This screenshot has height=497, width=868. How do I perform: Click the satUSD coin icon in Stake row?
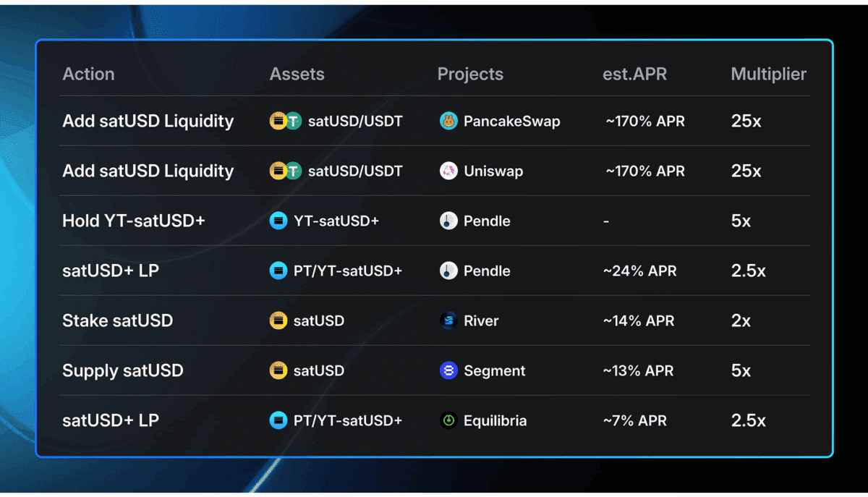(278, 320)
